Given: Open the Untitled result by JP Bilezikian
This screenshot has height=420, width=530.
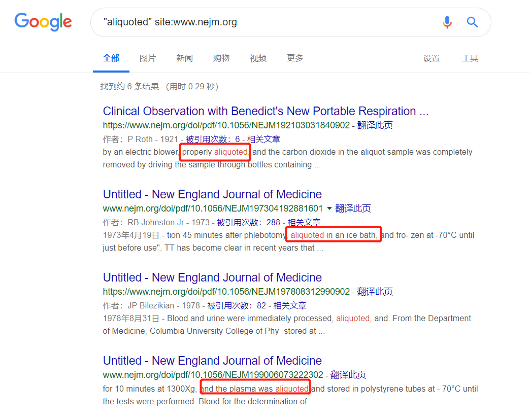Looking at the screenshot, I should pos(212,277).
